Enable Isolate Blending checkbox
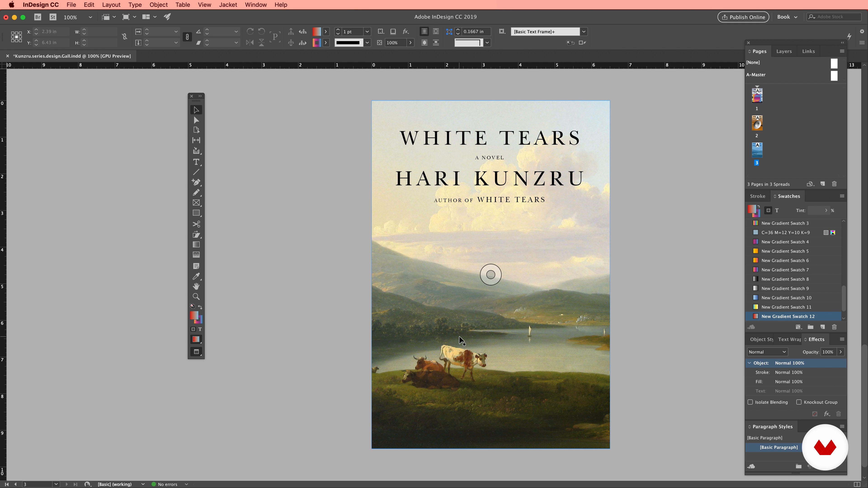Screen dimensions: 868x488 [x=750, y=402]
